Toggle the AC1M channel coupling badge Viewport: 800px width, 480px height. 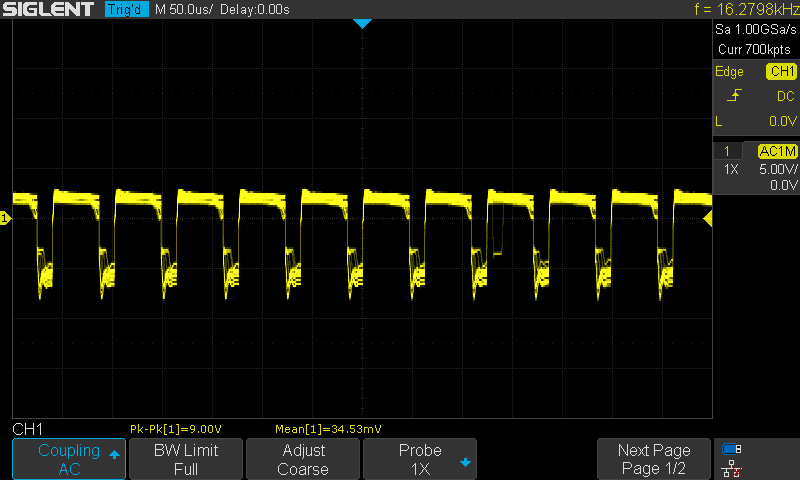click(x=776, y=151)
